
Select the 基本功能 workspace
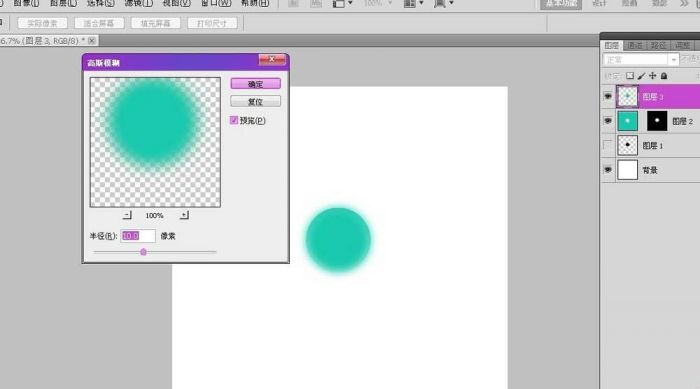[561, 4]
